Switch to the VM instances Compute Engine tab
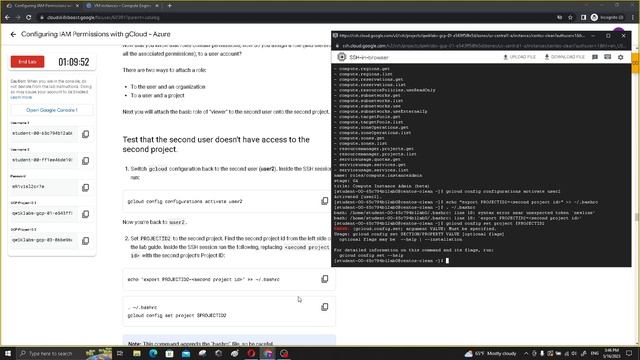 (121, 6)
